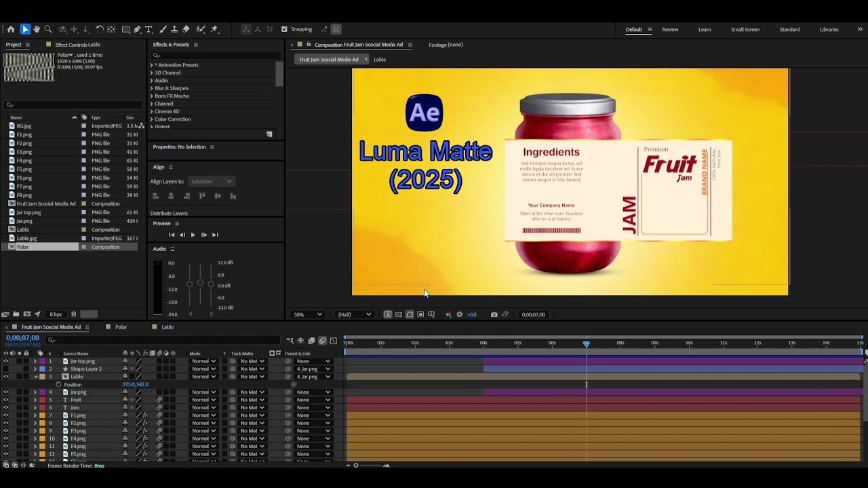Delete selected item with project trash icon
The height and width of the screenshot is (488, 868).
tap(74, 314)
